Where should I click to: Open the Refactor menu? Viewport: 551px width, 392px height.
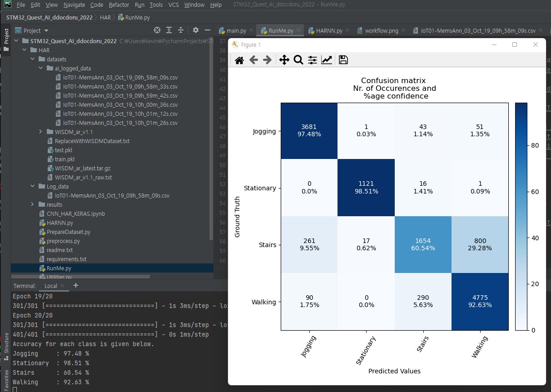(119, 5)
